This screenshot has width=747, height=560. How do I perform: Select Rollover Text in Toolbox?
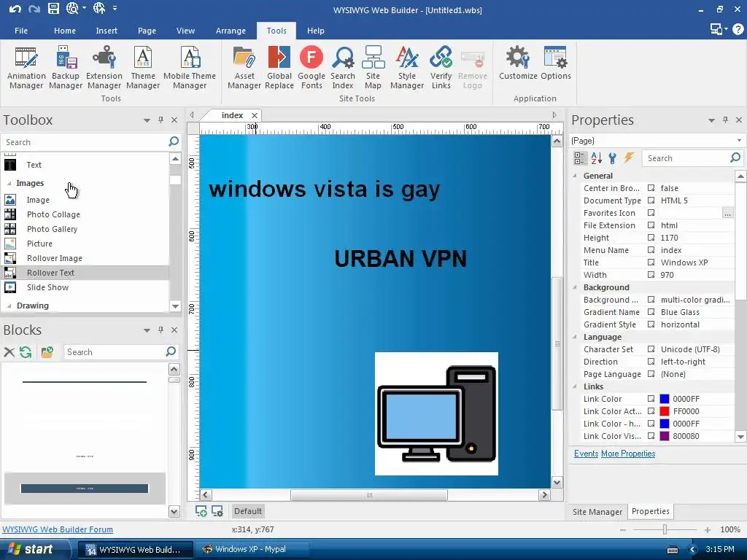point(85,273)
